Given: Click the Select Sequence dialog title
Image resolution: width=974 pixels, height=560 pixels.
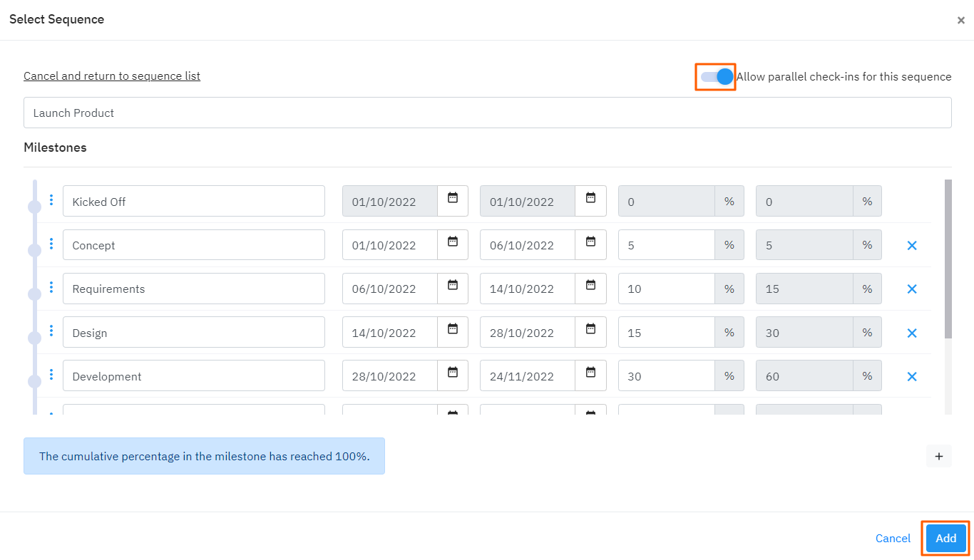Looking at the screenshot, I should click(56, 19).
